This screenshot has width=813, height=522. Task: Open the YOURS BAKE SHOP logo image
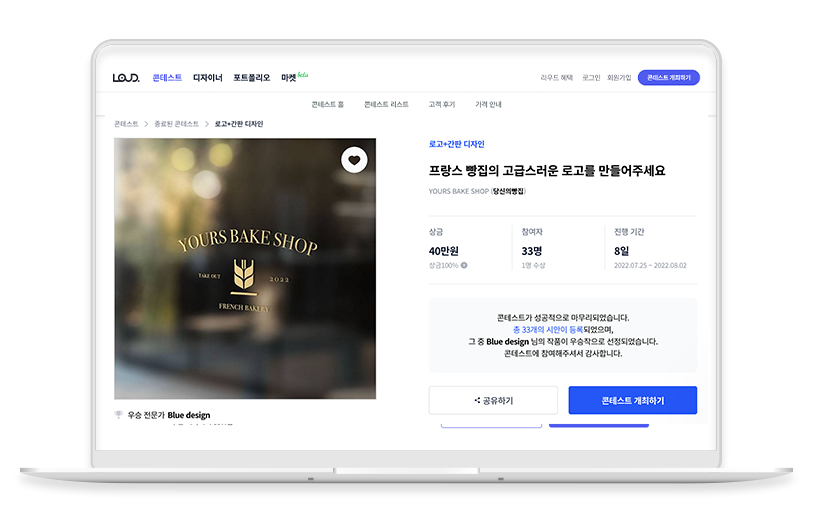(x=245, y=269)
